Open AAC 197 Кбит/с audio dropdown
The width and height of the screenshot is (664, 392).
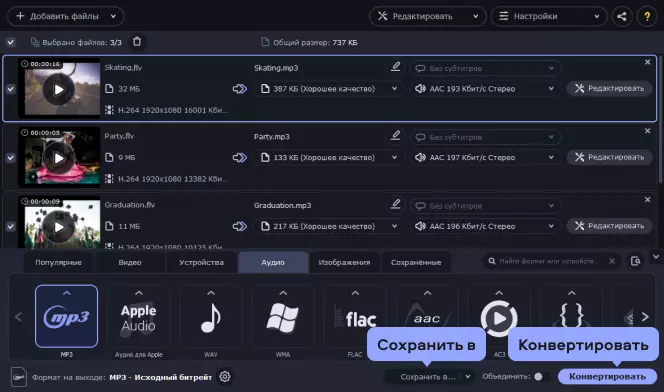(x=485, y=157)
